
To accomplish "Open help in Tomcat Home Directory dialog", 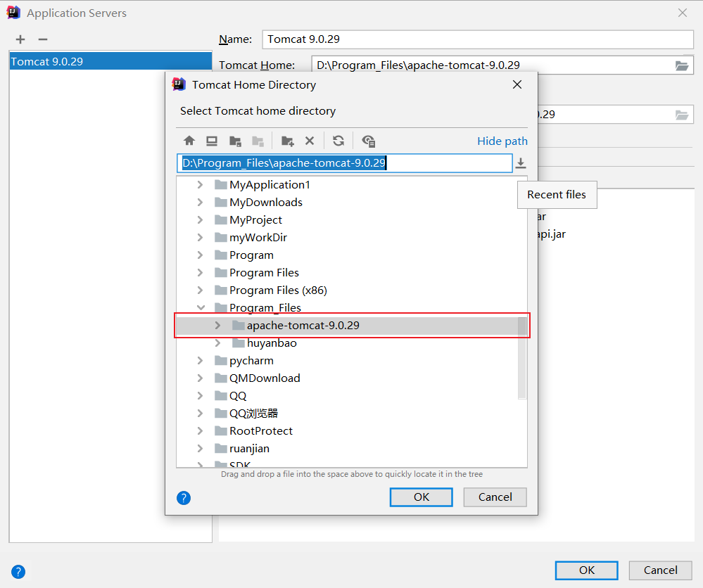I will 184,498.
